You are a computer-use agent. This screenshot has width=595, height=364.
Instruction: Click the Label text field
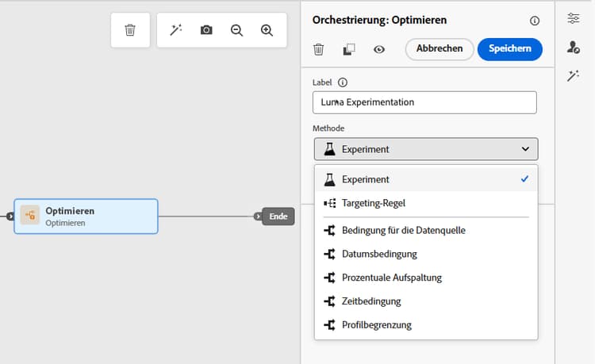coord(424,102)
